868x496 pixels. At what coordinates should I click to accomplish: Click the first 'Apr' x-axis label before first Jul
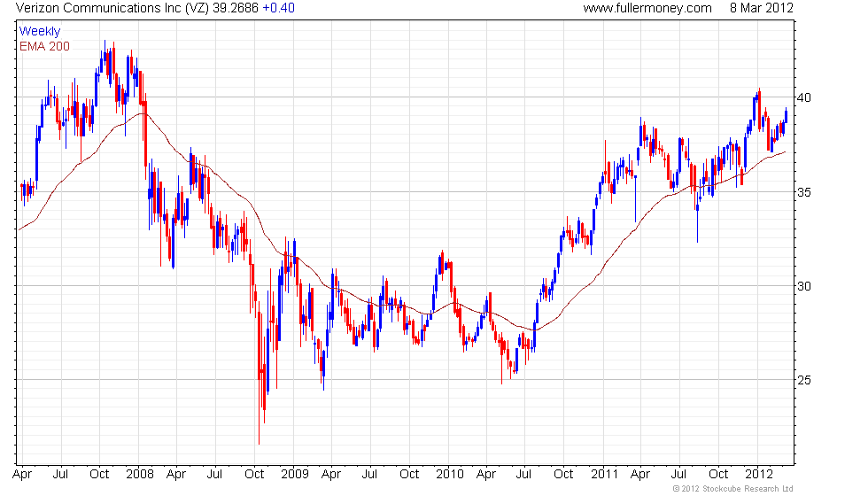[x=21, y=475]
